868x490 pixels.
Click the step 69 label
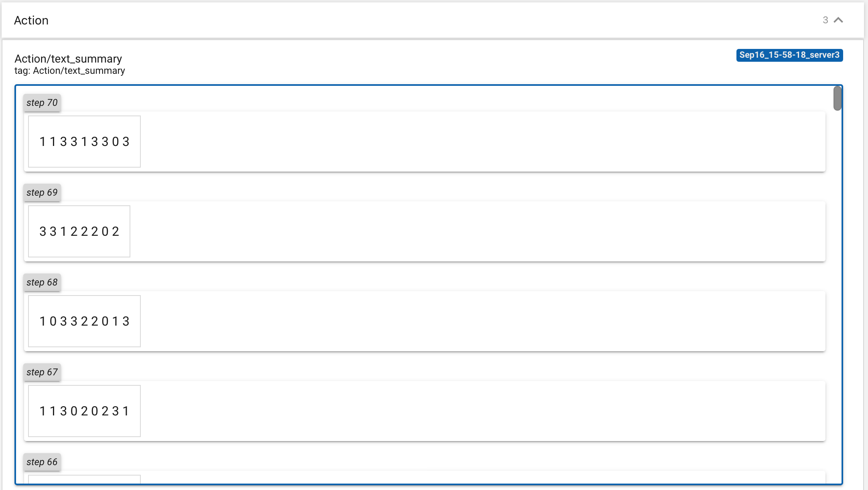pos(42,192)
